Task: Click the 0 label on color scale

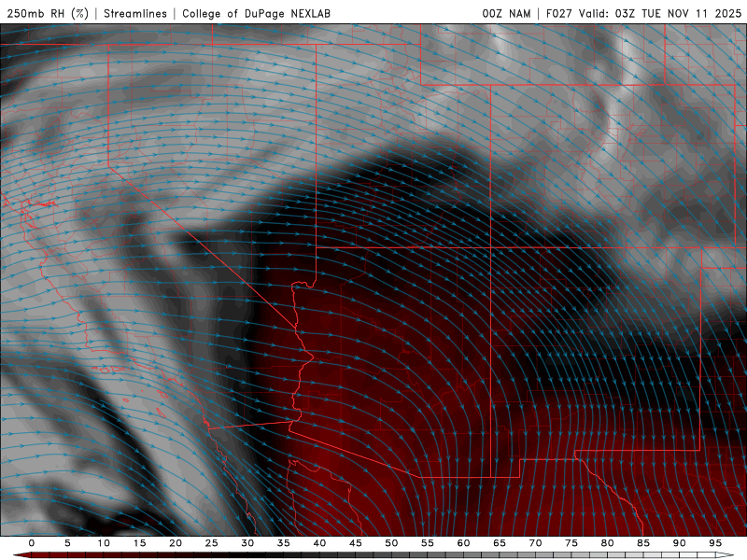Action: coord(32,543)
